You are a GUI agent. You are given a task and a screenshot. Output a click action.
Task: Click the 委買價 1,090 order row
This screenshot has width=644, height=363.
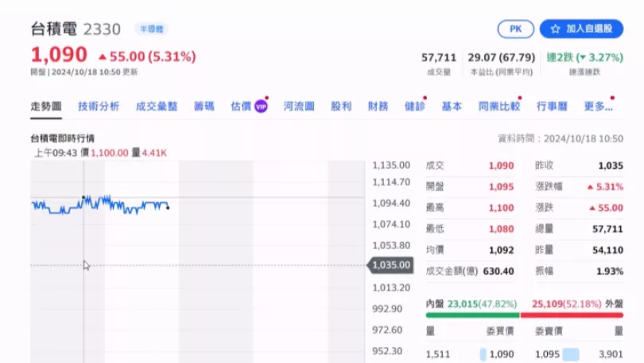(501, 354)
